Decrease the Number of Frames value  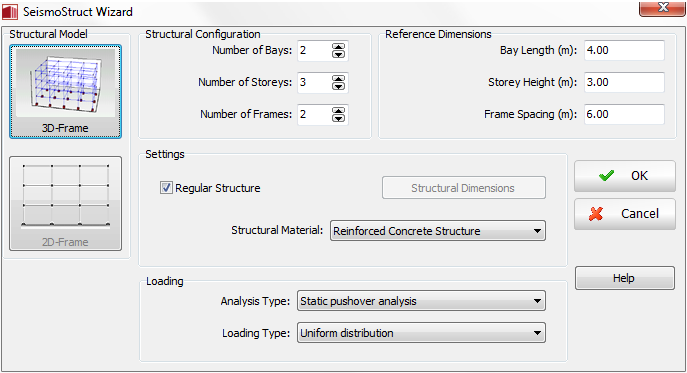pyautogui.click(x=338, y=119)
